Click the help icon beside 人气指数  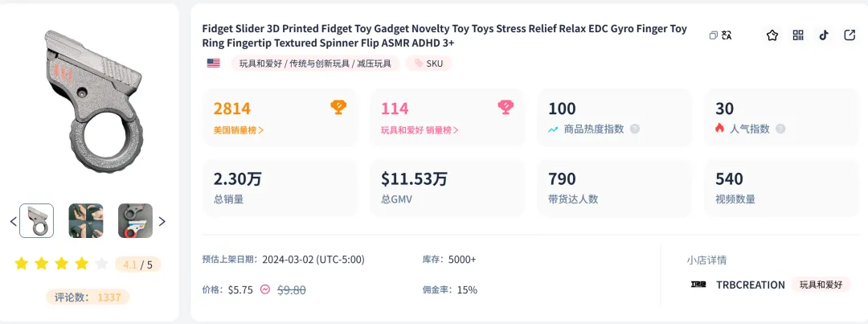tap(780, 129)
